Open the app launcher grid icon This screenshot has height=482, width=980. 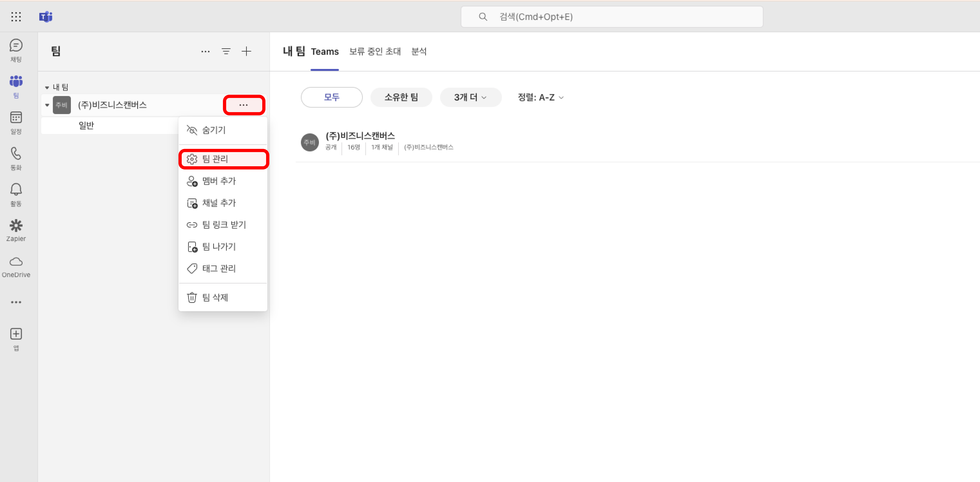(16, 17)
